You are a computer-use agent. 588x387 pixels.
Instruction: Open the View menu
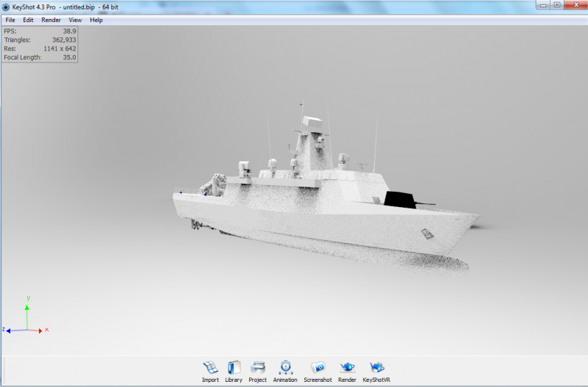click(75, 20)
